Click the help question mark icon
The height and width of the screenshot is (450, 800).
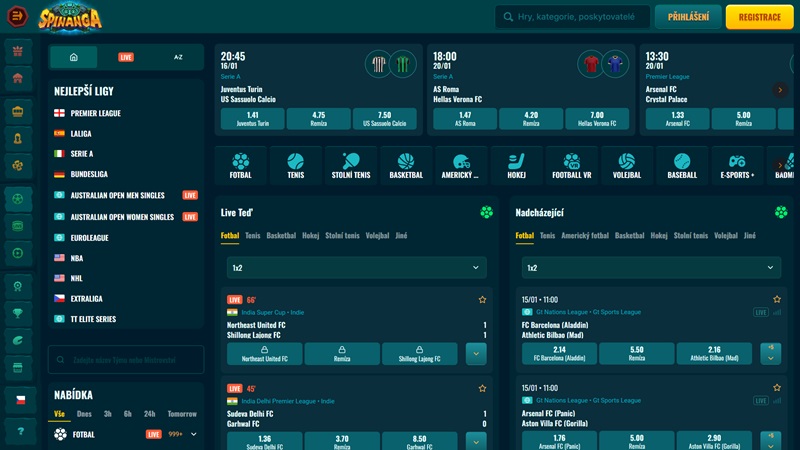[18, 432]
